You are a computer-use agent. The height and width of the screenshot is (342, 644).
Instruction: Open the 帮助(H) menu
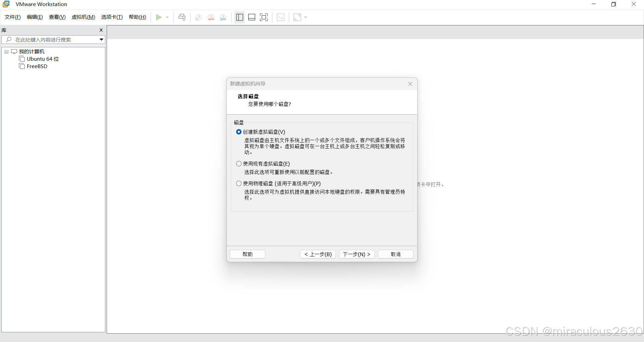click(138, 17)
